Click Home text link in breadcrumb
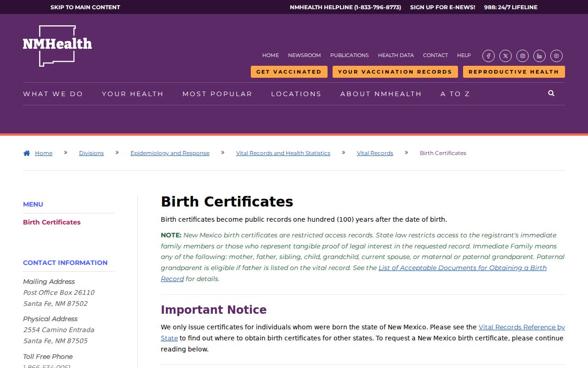Image resolution: width=588 pixels, height=368 pixels. [44, 153]
